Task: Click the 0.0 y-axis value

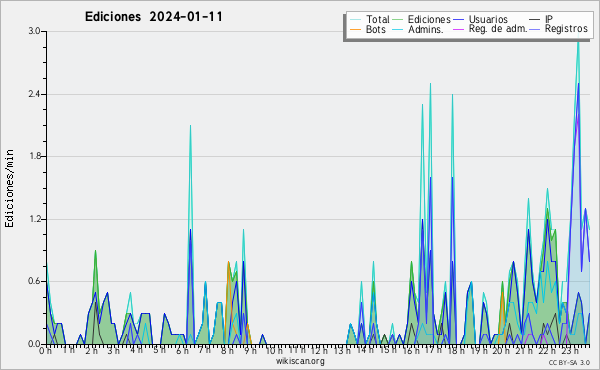Action: [x=34, y=344]
